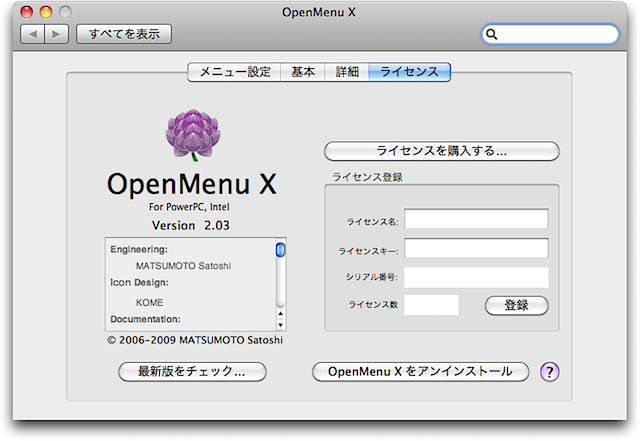
Task: Switch to the 詳細 tab
Action: click(x=347, y=72)
